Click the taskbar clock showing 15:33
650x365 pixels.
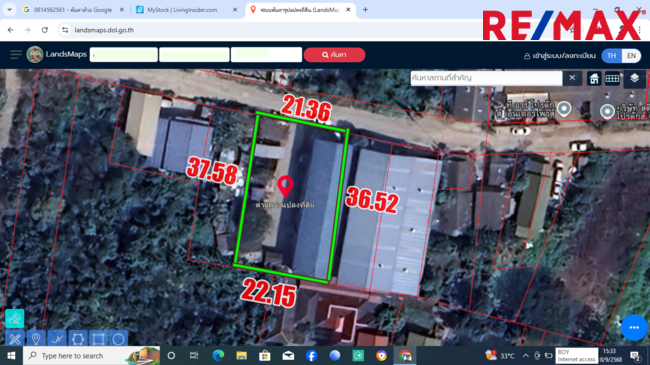click(610, 355)
